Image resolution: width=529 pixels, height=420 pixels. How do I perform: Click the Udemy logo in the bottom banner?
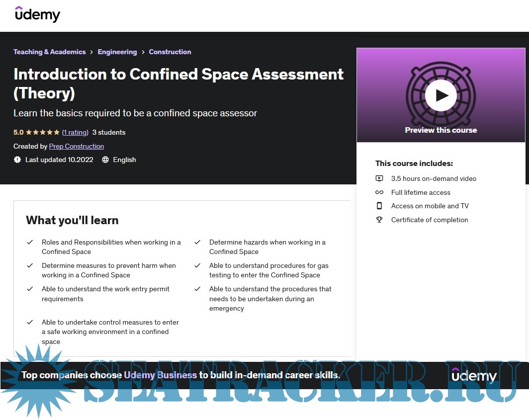(x=474, y=375)
